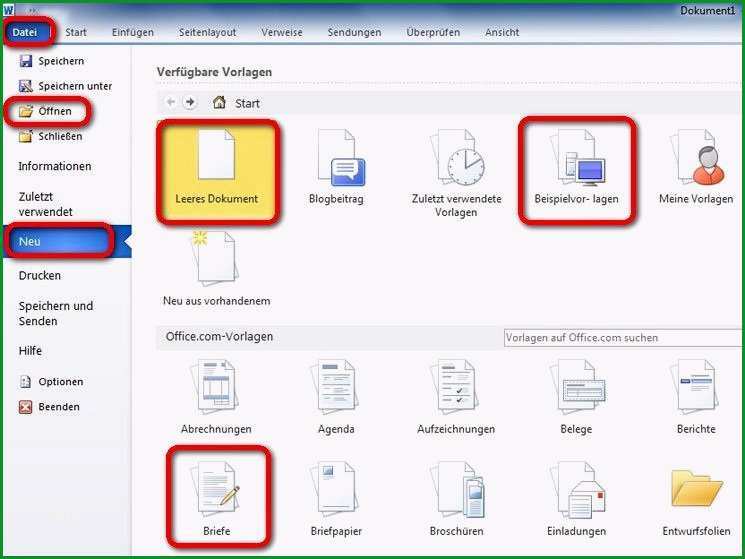Click the Office.com template search field
Screen dimensions: 745x559
[622, 338]
